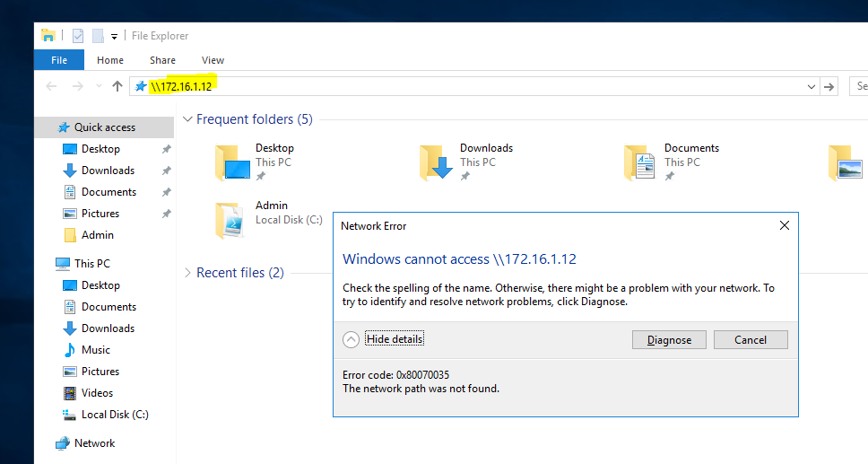Switch to the Share ribbon tab

point(162,60)
